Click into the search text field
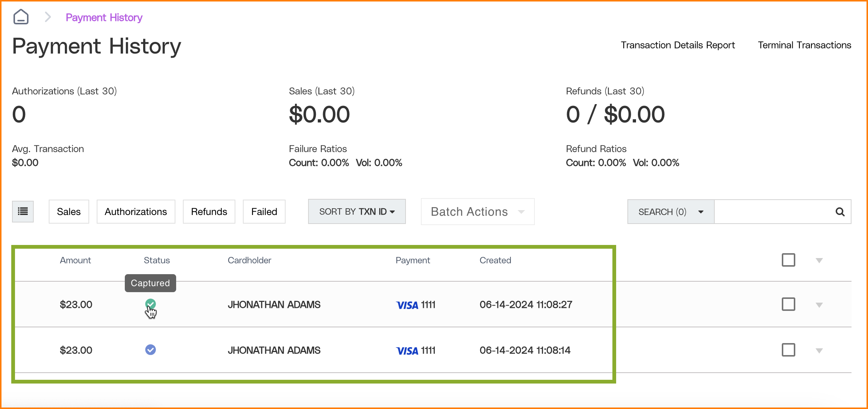Viewport: 868px width, 409px height. (772, 212)
